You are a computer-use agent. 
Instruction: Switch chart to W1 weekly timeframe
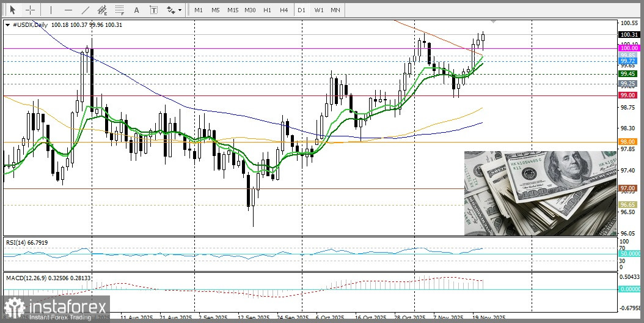point(319,10)
